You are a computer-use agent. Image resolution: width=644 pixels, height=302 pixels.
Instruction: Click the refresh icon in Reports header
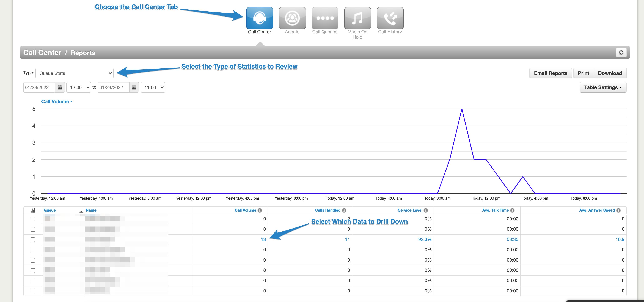[x=621, y=53]
